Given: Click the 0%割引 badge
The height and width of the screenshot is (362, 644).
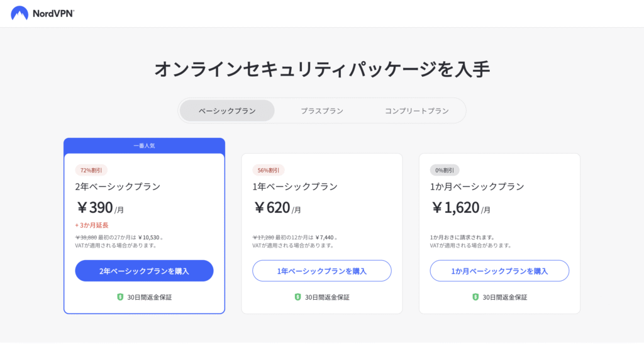Looking at the screenshot, I should [445, 170].
